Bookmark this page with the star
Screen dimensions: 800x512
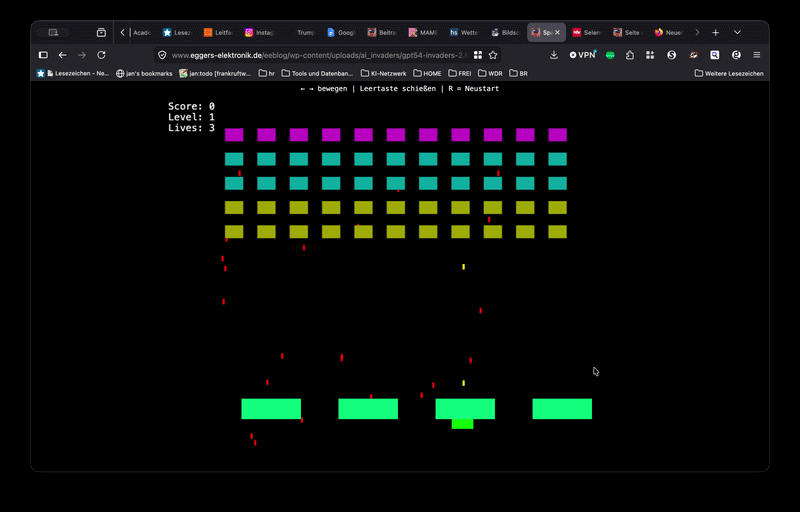[493, 55]
